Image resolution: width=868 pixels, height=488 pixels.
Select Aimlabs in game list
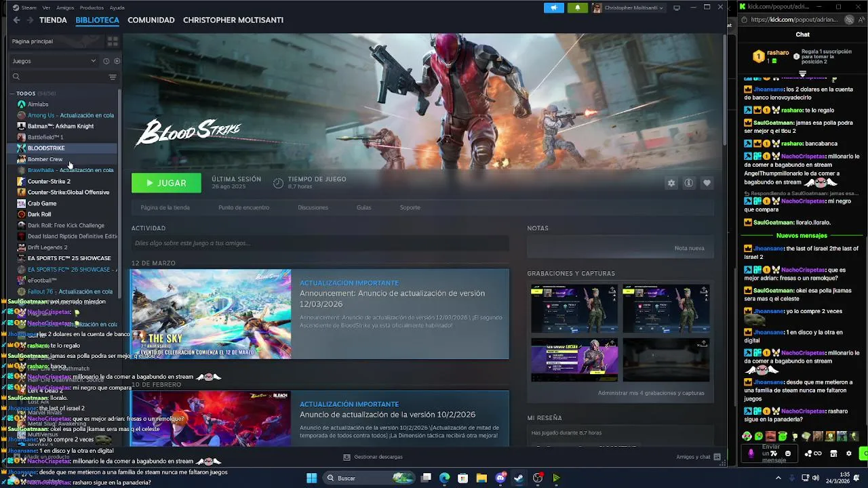(x=38, y=104)
